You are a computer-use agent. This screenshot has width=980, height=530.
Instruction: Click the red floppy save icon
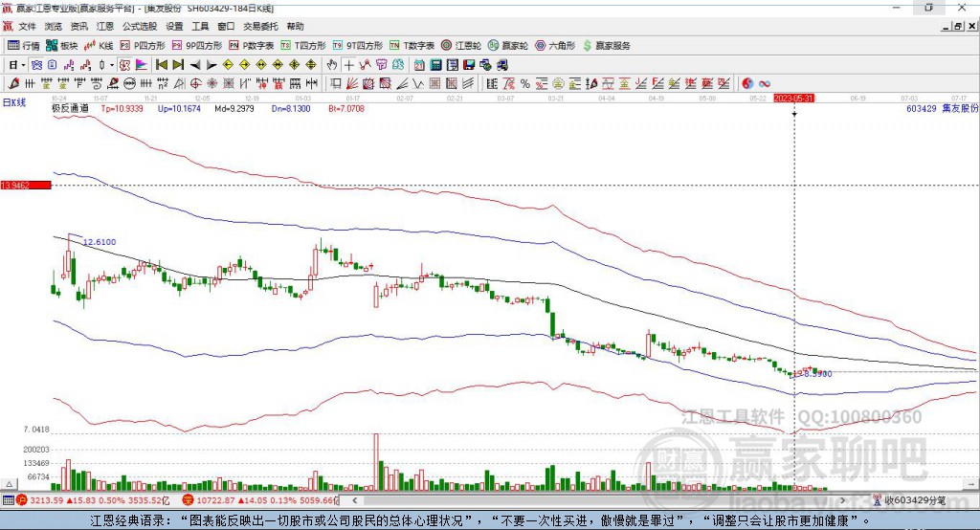click(x=469, y=65)
